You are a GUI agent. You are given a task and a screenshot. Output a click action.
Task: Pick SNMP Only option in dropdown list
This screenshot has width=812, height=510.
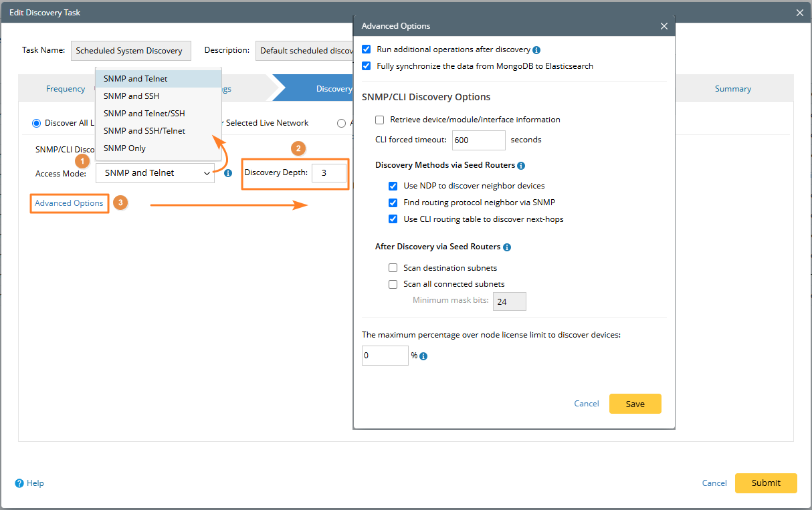coord(124,148)
